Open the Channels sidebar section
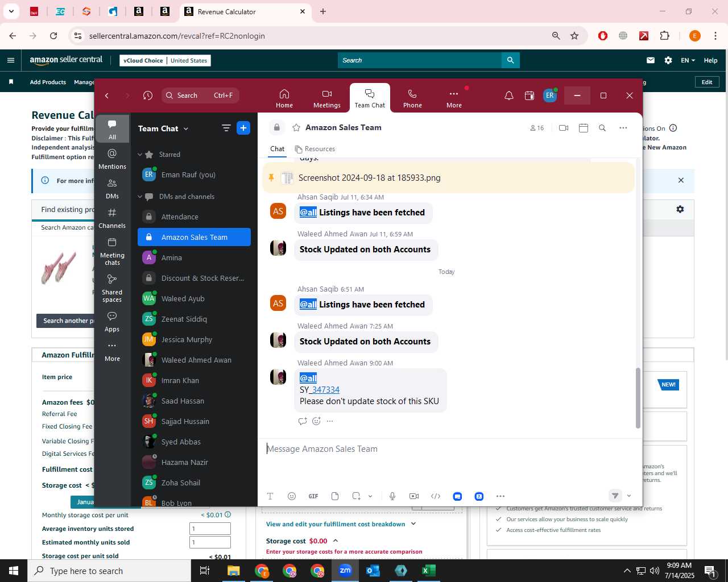Image resolution: width=728 pixels, height=582 pixels. 112,218
